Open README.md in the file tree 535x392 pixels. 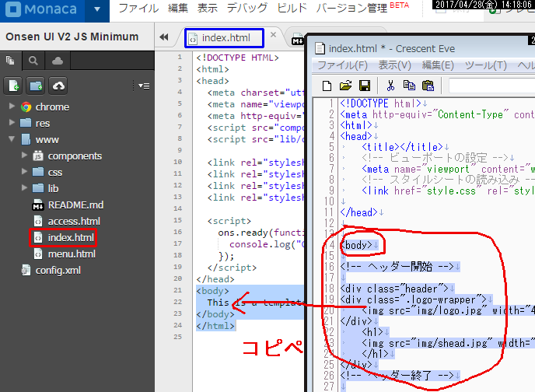click(x=75, y=205)
